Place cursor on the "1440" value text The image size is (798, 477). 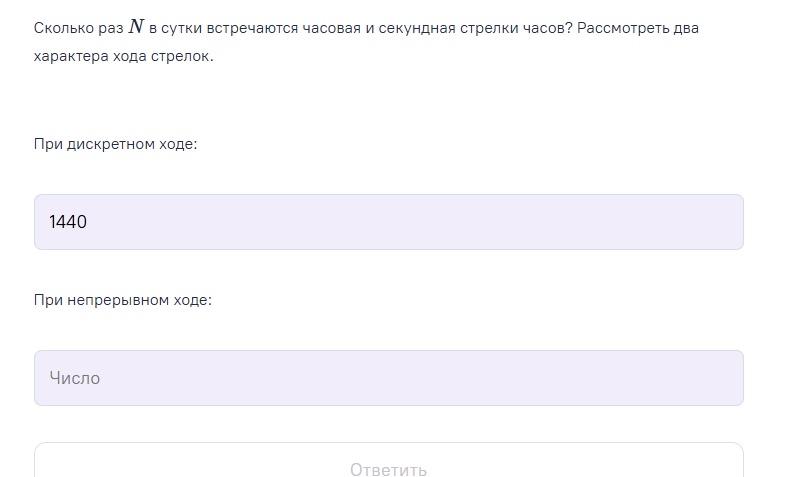tap(68, 222)
